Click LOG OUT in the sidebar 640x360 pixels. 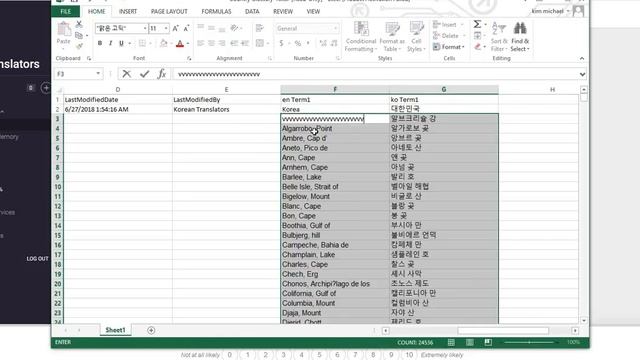point(38,259)
